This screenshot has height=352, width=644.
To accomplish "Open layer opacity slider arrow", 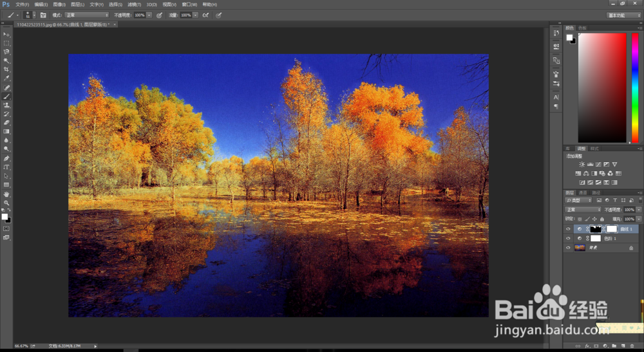I will pos(639,210).
